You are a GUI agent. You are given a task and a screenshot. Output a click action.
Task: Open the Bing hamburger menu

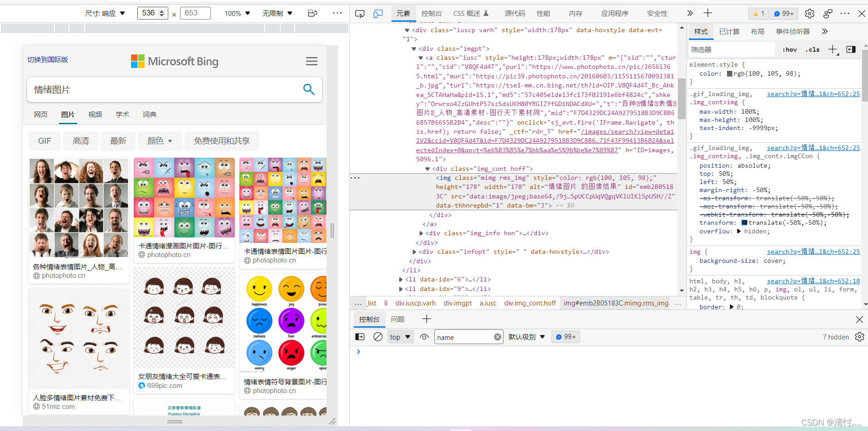(x=312, y=61)
